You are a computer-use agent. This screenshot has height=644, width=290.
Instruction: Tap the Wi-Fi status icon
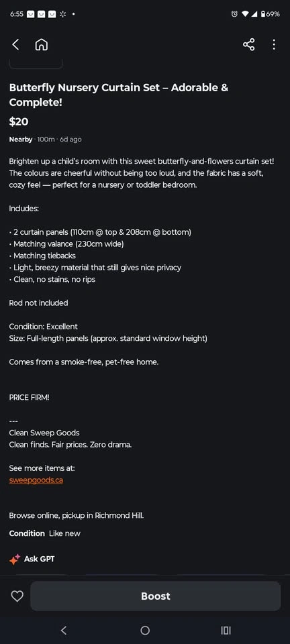coord(245,14)
